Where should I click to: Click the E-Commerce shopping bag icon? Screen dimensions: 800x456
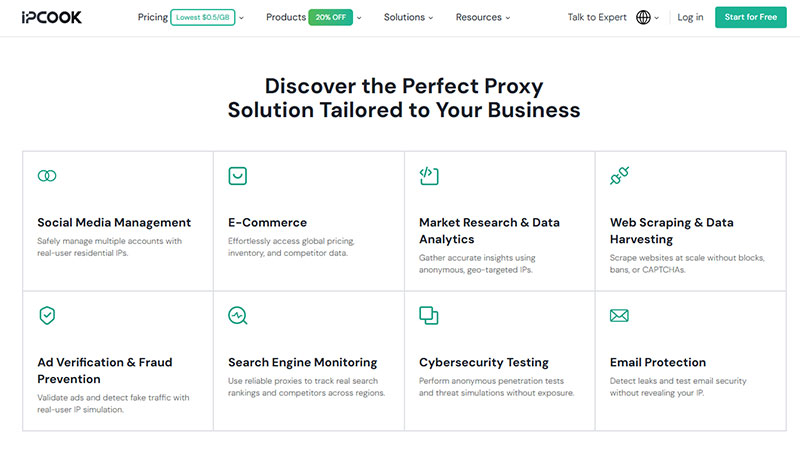pos(237,176)
